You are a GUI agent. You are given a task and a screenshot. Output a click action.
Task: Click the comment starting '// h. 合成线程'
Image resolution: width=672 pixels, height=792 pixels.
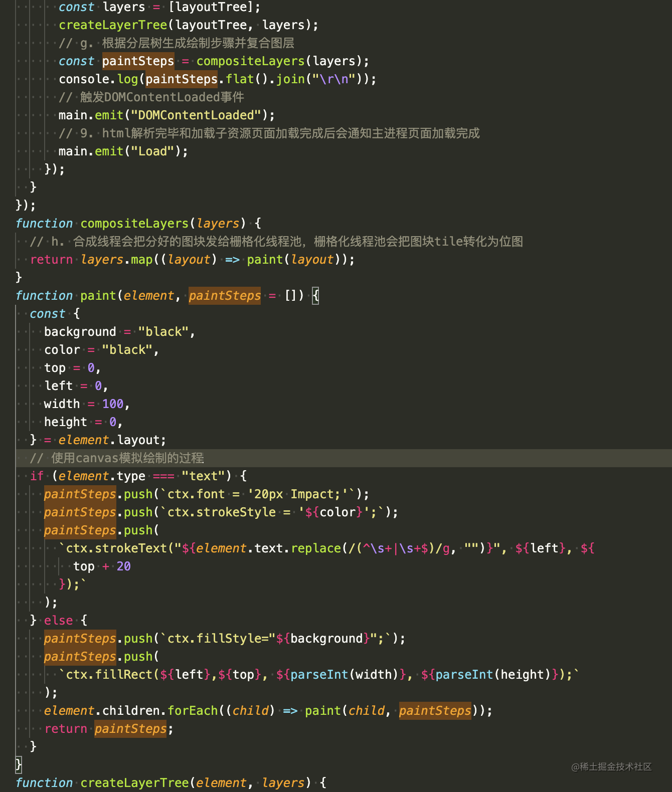click(276, 242)
